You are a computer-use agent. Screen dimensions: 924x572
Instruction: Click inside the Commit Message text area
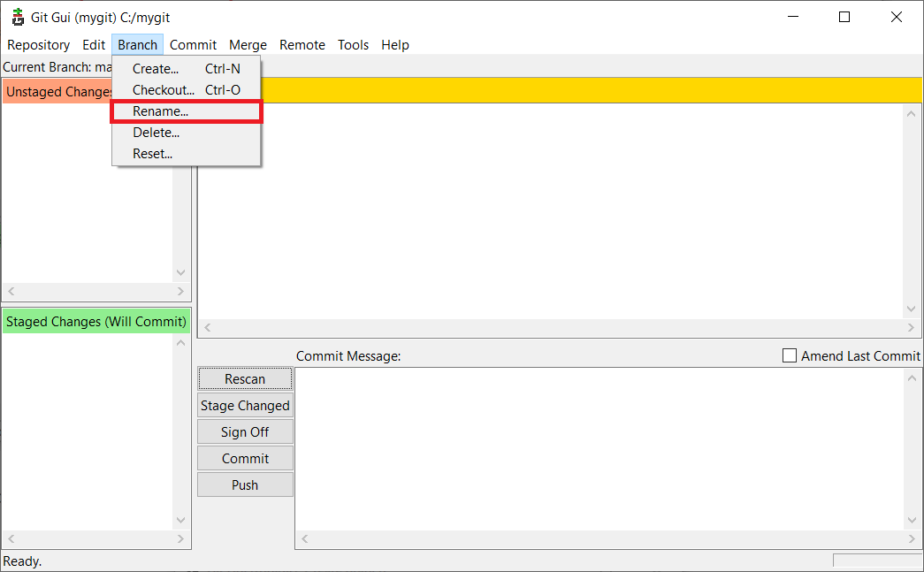tap(599, 448)
